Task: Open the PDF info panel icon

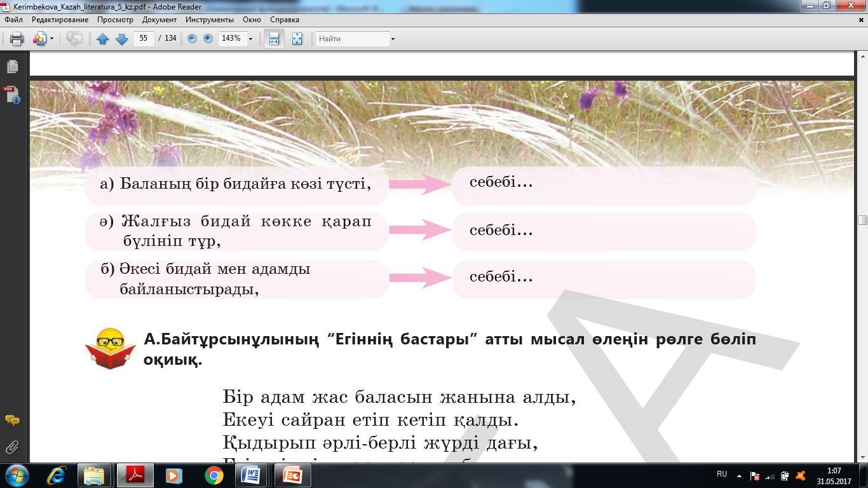Action: tap(12, 95)
